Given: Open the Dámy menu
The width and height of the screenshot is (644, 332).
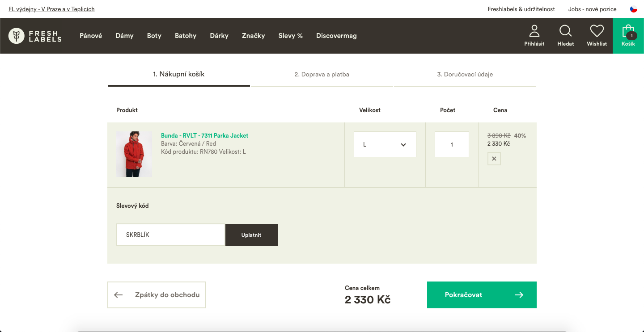Looking at the screenshot, I should 124,36.
